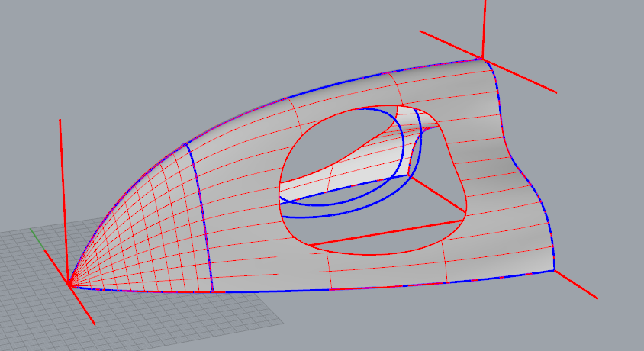Image resolution: width=644 pixels, height=351 pixels.
Task: Select the thick red straight line inside handle opening
Action: coord(386,233)
